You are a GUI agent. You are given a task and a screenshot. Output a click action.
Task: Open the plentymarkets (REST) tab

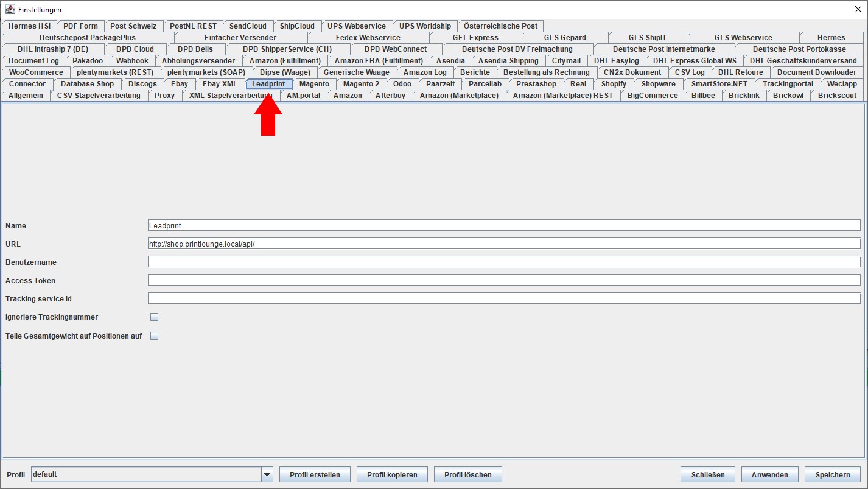(115, 72)
